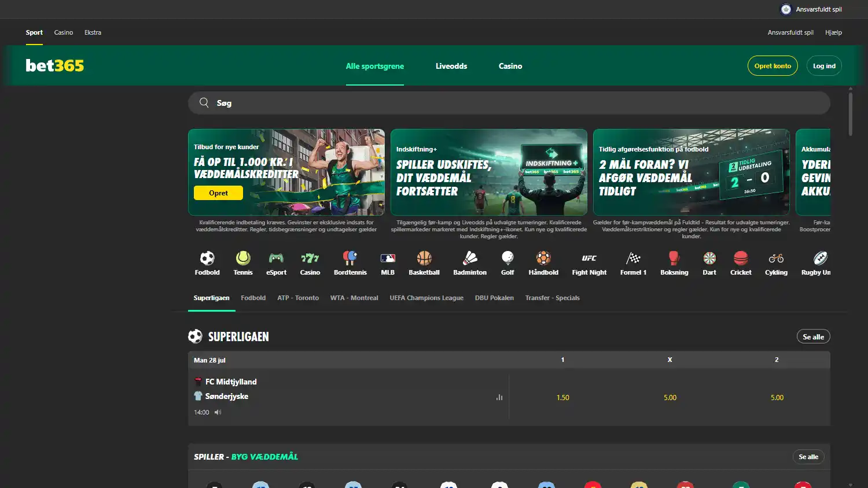The image size is (868, 488).
Task: Select the Fodbold filter tab
Action: tap(253, 298)
